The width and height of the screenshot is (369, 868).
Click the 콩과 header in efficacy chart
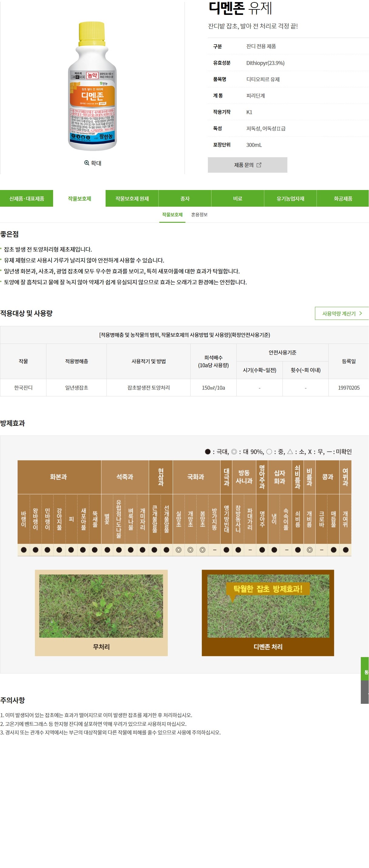pyautogui.click(x=327, y=477)
